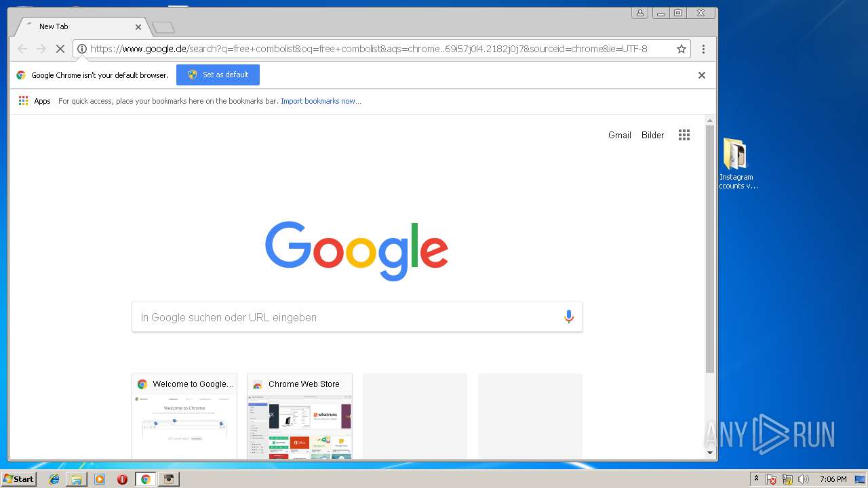
Task: Open the Action Center flag icon
Action: click(771, 479)
